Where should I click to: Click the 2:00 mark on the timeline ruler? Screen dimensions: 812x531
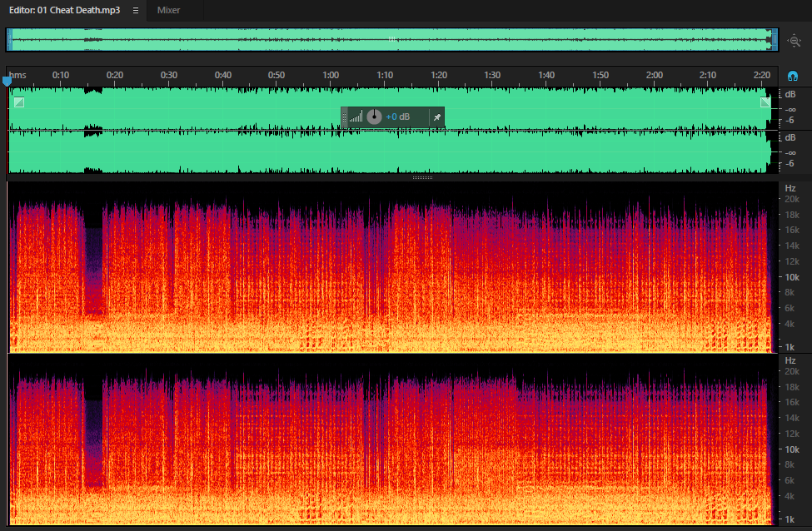tap(654, 75)
